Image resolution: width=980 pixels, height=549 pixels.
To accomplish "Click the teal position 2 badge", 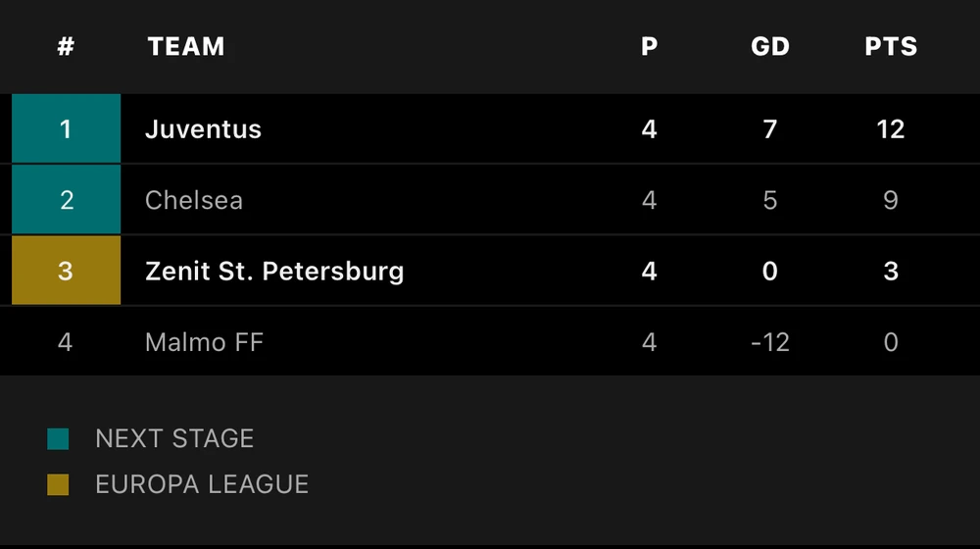I will [x=66, y=200].
